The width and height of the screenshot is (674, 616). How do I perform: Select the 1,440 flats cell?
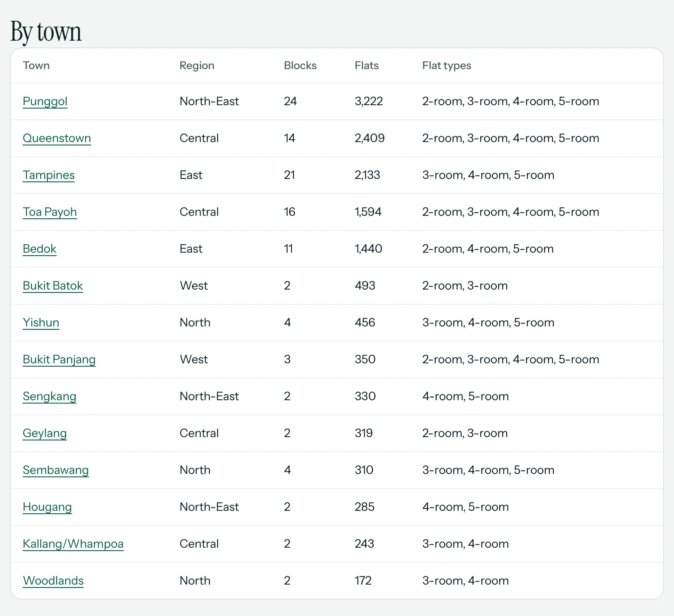click(368, 249)
